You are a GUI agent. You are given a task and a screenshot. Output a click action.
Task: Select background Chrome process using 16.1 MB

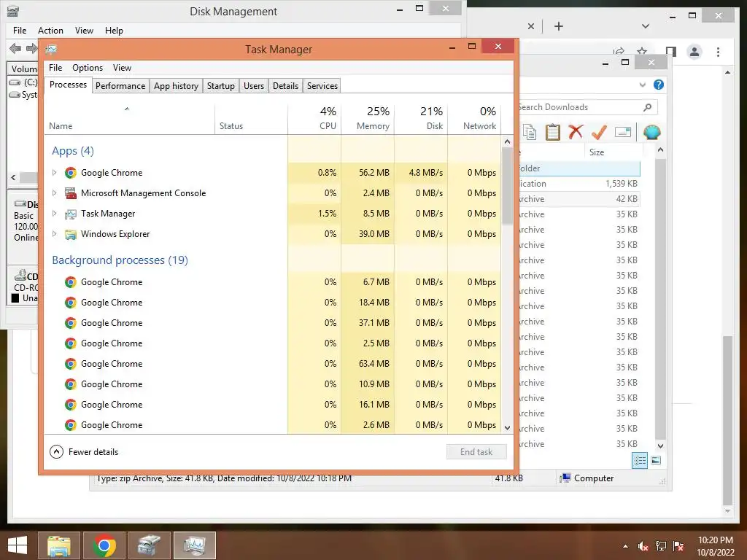point(273,404)
